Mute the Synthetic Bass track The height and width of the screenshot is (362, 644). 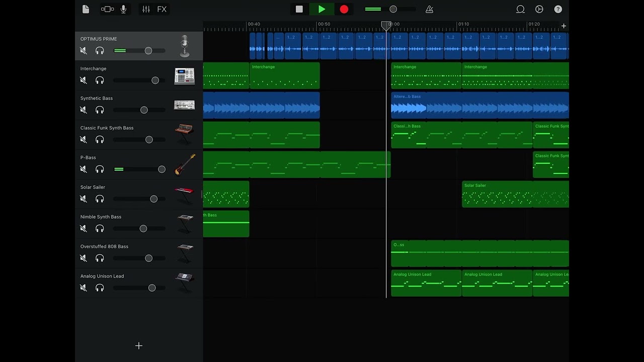(x=84, y=110)
